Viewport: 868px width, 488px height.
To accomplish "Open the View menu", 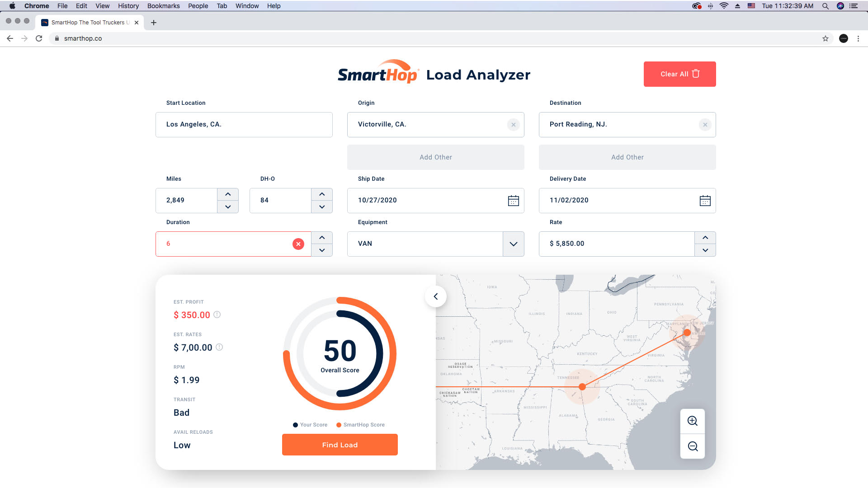I will (102, 6).
